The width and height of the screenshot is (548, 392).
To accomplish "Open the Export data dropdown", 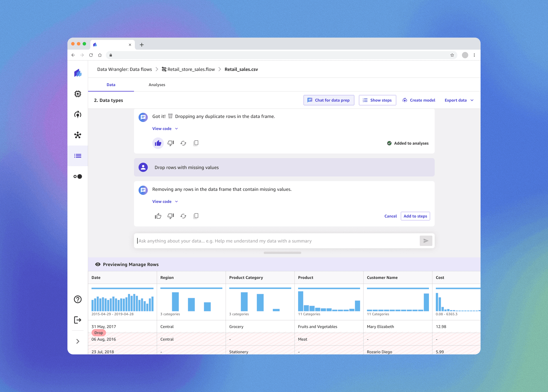I will click(459, 100).
